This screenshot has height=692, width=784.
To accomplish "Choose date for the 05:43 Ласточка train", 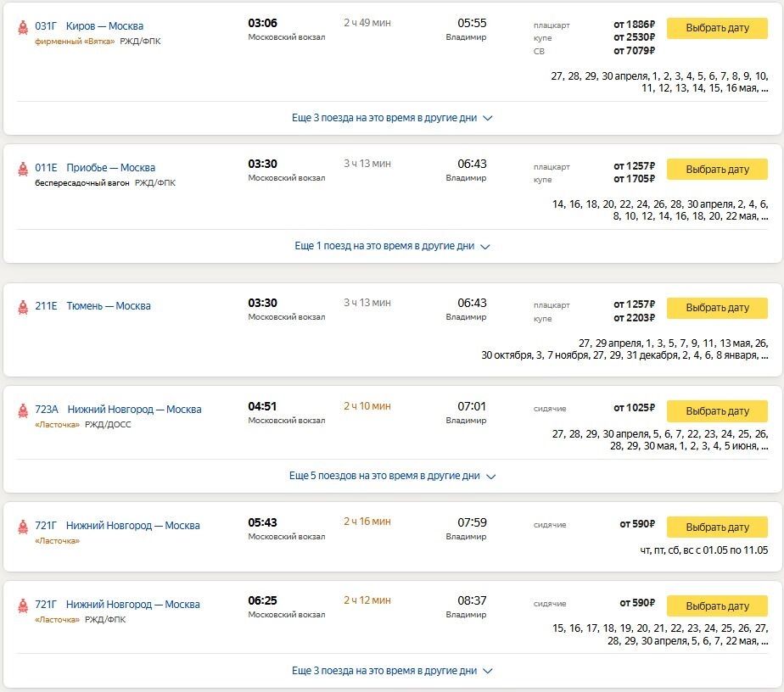I will tap(717, 527).
